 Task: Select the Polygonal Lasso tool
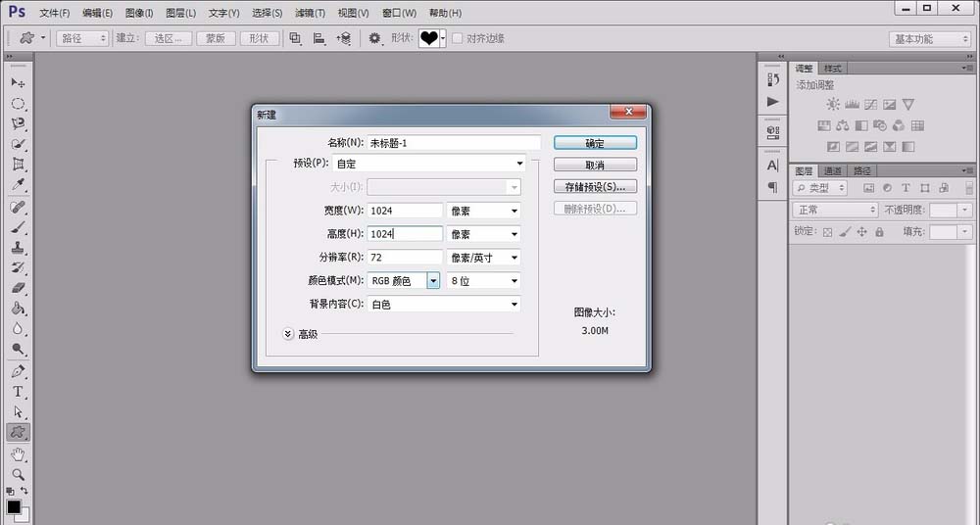(18, 124)
